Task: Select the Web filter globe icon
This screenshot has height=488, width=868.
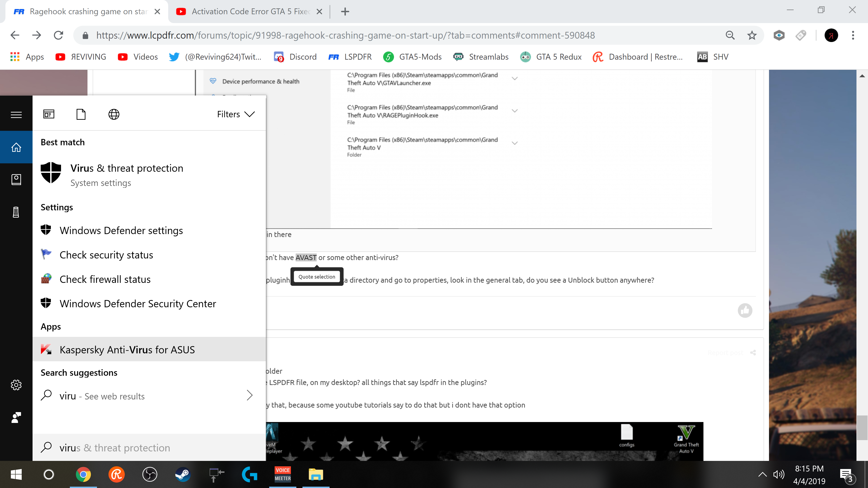Action: pos(113,114)
